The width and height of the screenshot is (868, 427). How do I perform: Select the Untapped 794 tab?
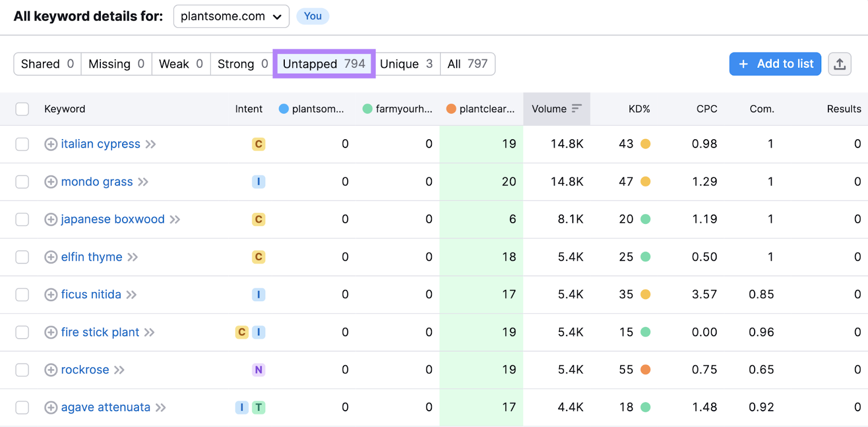click(x=324, y=64)
